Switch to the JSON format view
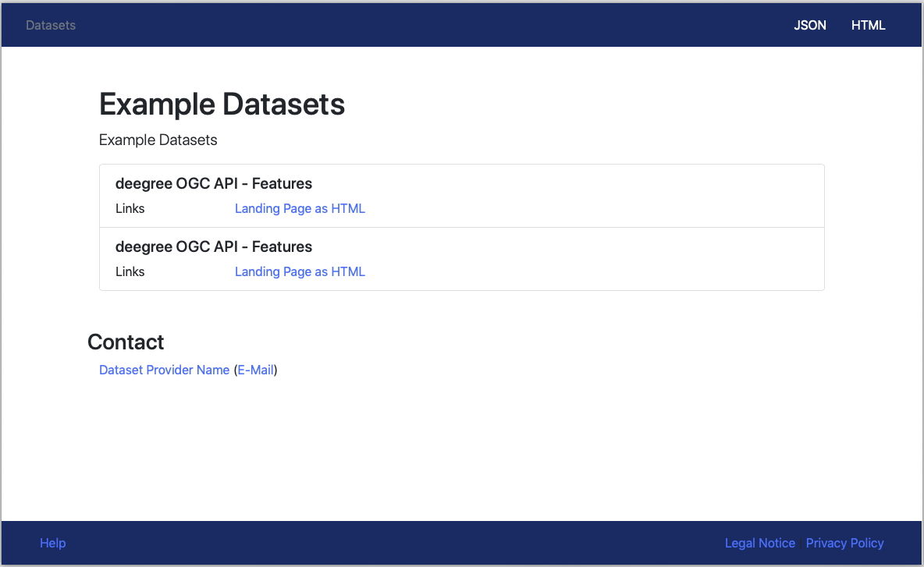Viewport: 924px width, 567px height. [x=809, y=25]
